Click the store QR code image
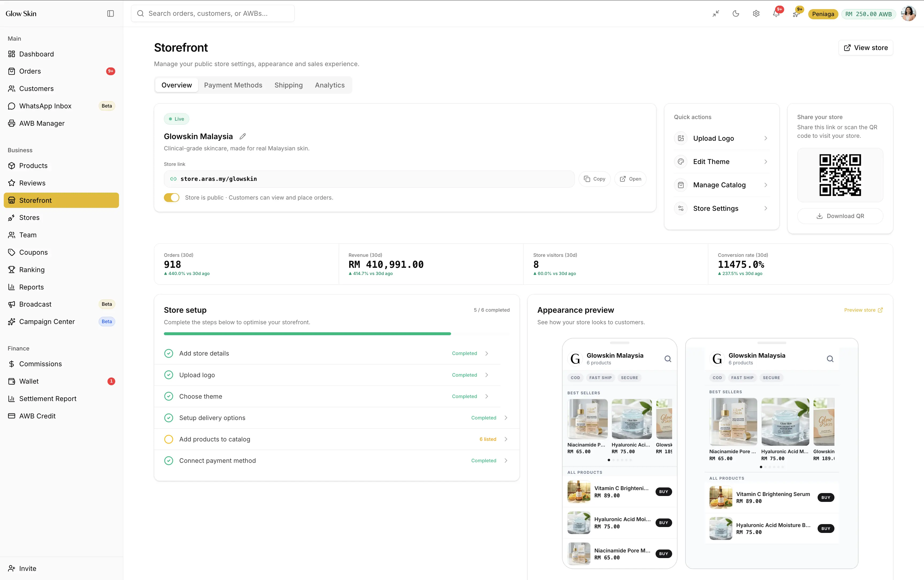 (840, 175)
